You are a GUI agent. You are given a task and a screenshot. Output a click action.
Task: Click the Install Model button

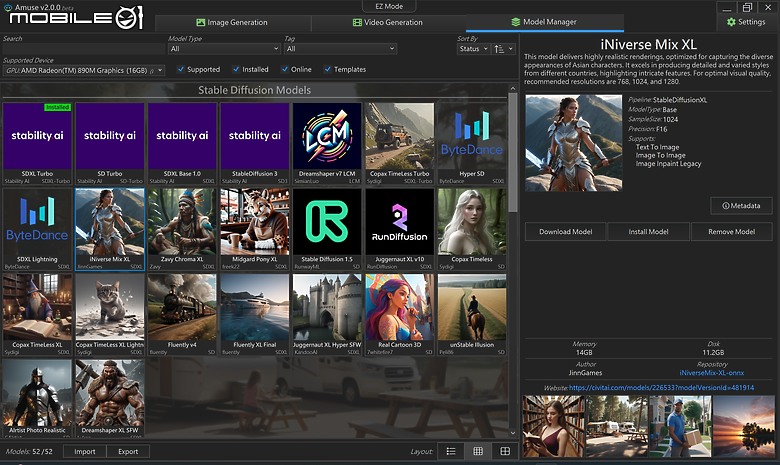pyautogui.click(x=648, y=232)
